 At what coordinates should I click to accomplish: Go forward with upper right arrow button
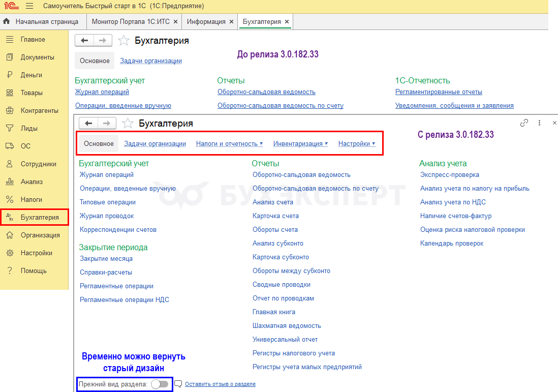[x=103, y=41]
